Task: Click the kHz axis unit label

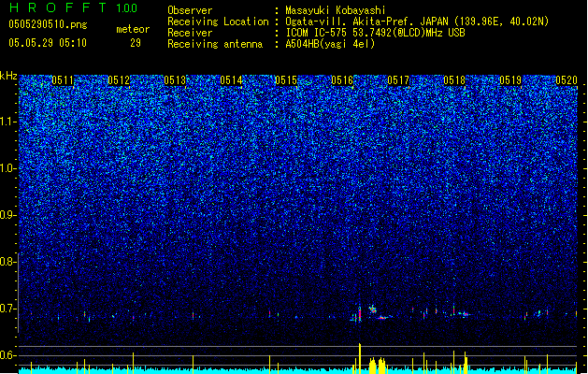Action: pyautogui.click(x=8, y=76)
